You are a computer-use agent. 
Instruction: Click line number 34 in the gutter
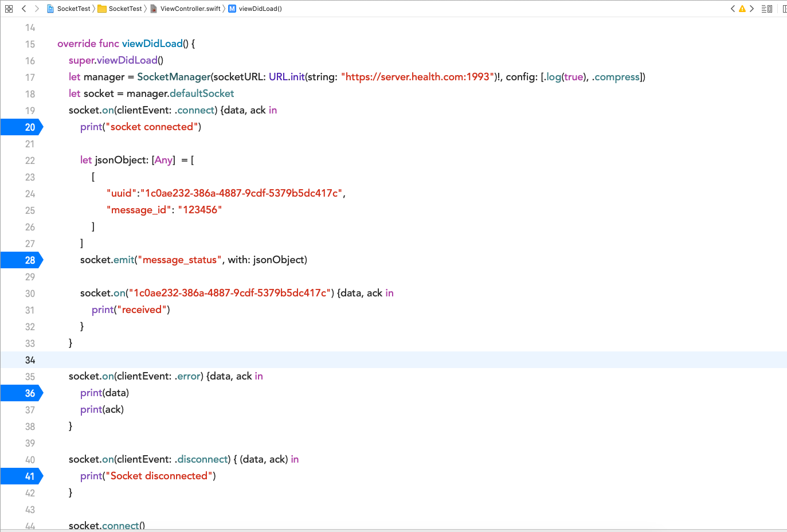pyautogui.click(x=30, y=359)
